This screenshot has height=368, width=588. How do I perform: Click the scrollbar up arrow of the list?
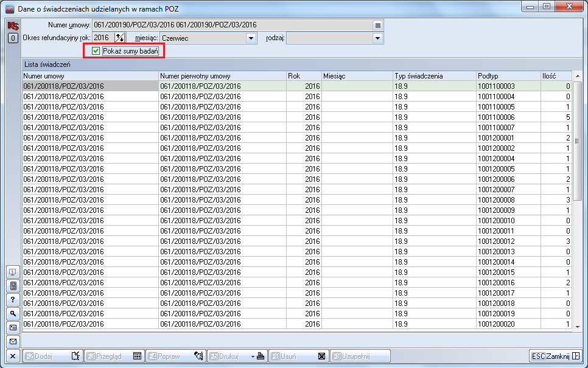pyautogui.click(x=578, y=76)
